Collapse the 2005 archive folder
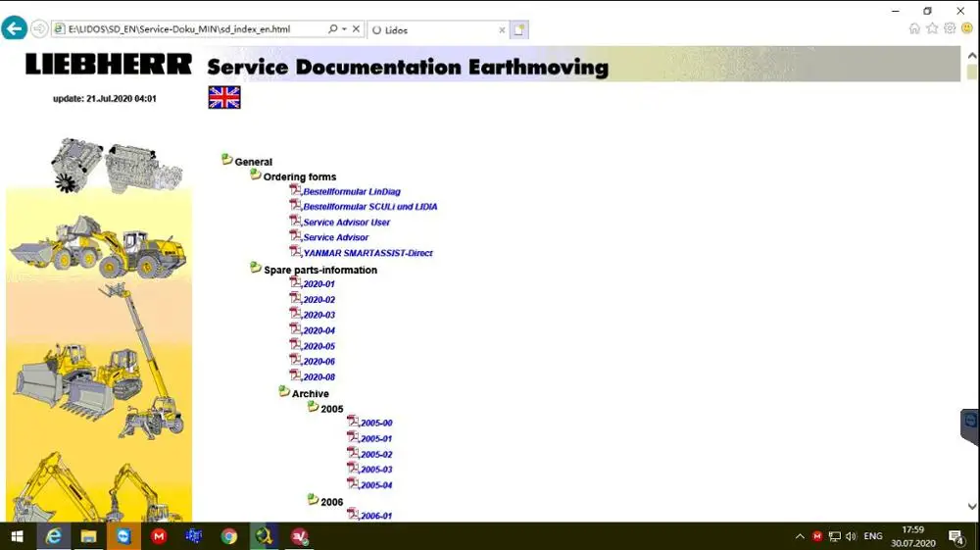This screenshot has width=980, height=550. [x=314, y=407]
